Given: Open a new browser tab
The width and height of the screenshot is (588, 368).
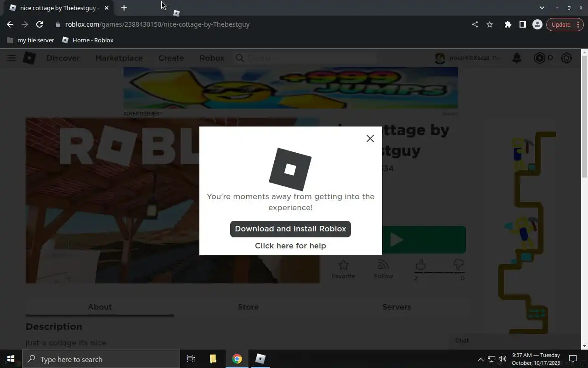Looking at the screenshot, I should (x=124, y=8).
